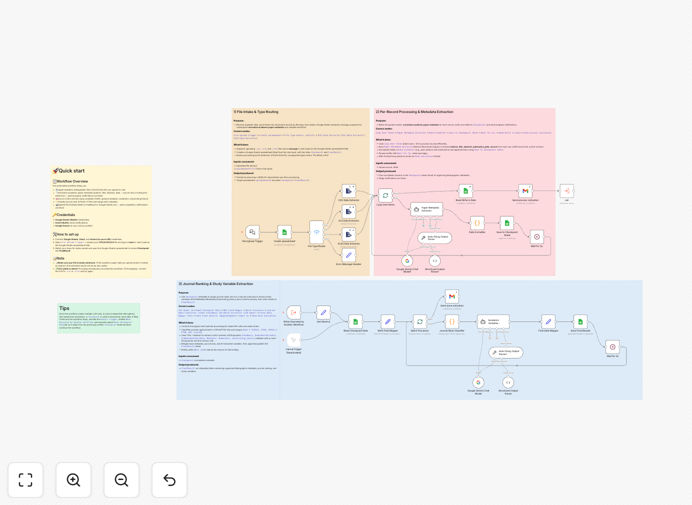Click 'How to set up' heading in Quick start note
This screenshot has width=692, height=505.
(x=66, y=234)
